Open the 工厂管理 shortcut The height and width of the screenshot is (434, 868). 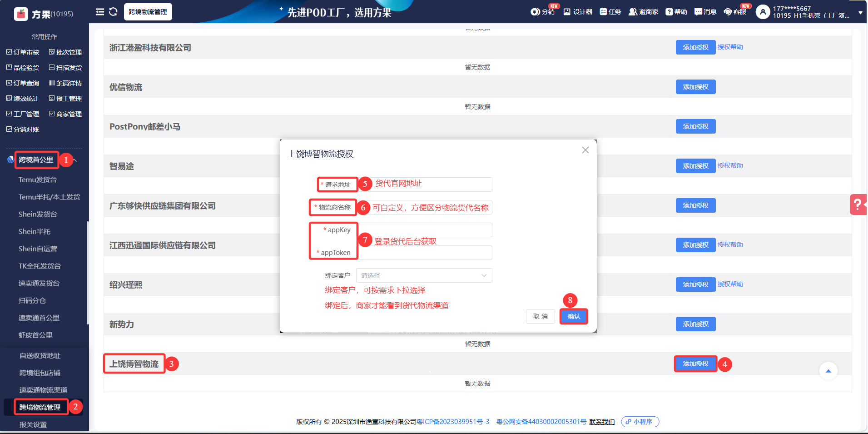click(23, 114)
